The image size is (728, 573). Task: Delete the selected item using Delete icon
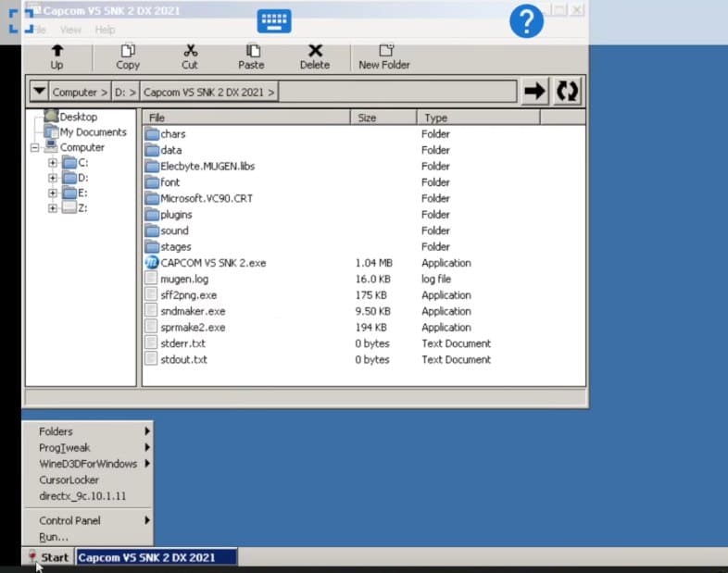[315, 57]
